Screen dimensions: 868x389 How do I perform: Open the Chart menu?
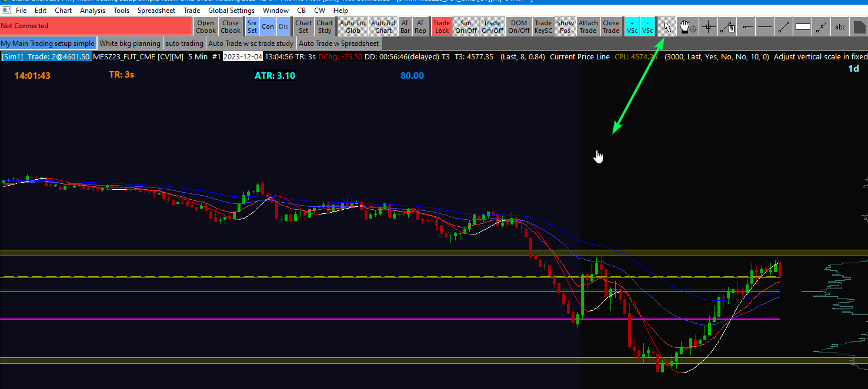pos(63,10)
